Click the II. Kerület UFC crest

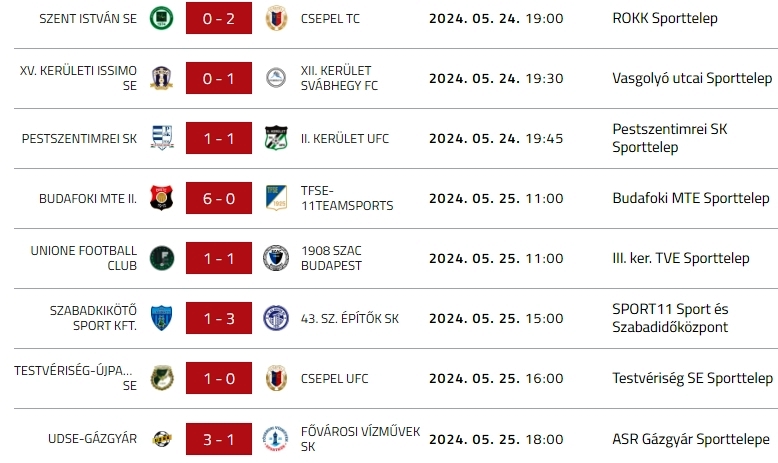(275, 138)
